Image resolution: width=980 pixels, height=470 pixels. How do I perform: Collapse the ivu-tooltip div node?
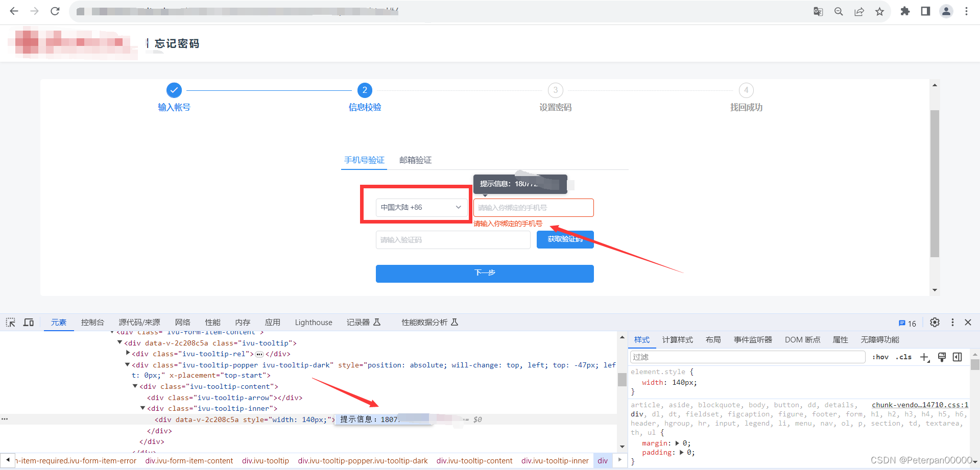120,342
